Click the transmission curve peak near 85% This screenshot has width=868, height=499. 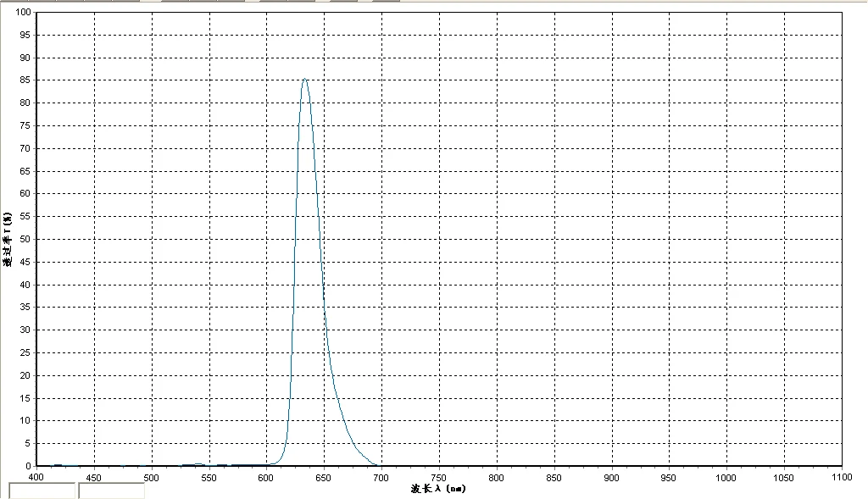(x=305, y=79)
